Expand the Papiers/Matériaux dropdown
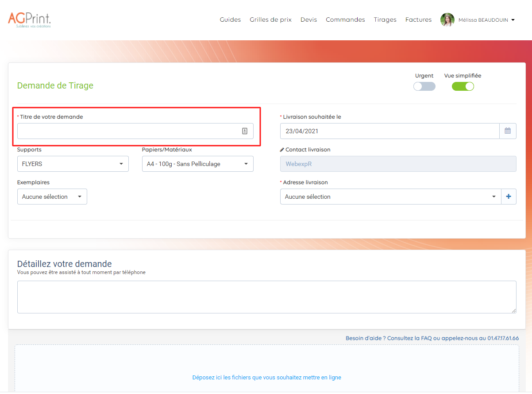 [x=197, y=164]
